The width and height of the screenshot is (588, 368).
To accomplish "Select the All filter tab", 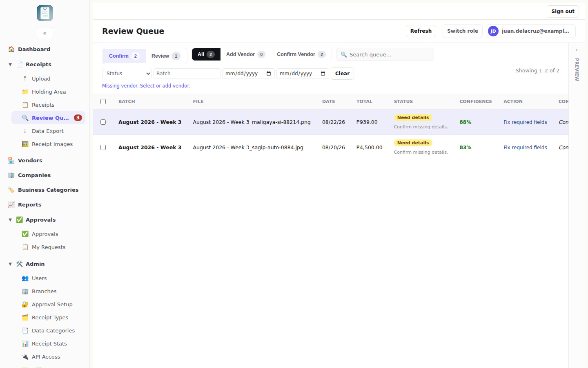I will (x=206, y=54).
